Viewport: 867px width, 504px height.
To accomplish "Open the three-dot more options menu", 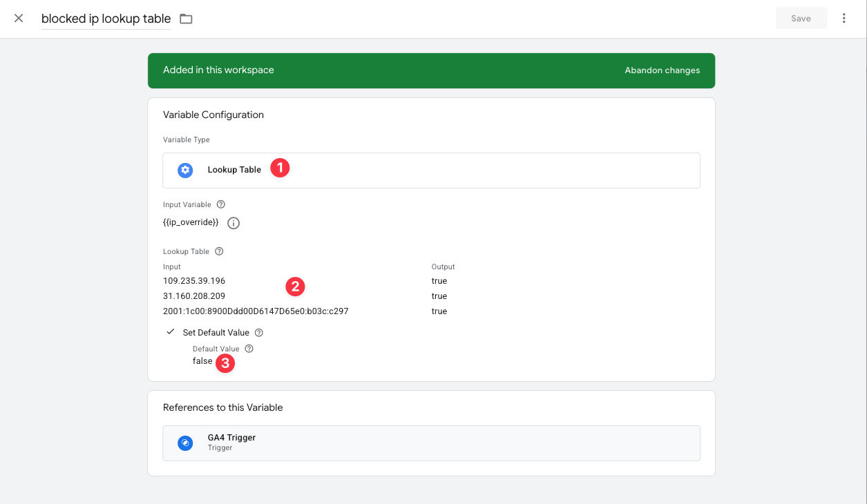I will pyautogui.click(x=844, y=19).
